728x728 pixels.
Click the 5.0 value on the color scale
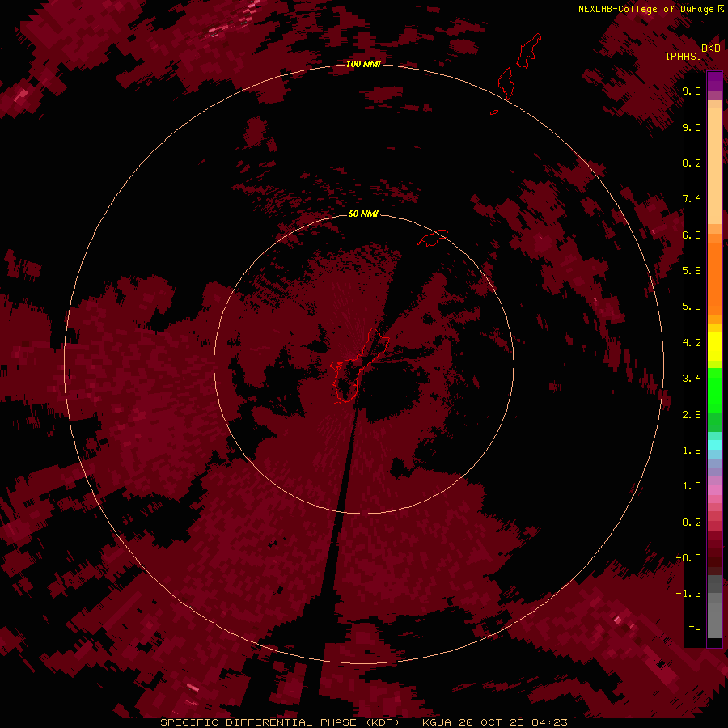[692, 307]
